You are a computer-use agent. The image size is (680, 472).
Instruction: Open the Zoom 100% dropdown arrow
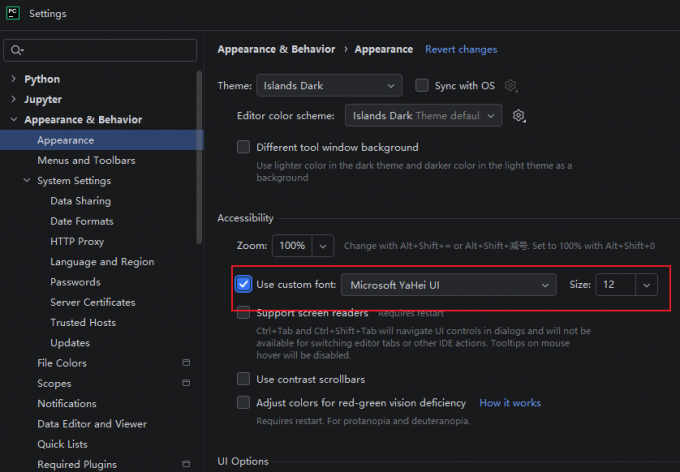click(323, 246)
